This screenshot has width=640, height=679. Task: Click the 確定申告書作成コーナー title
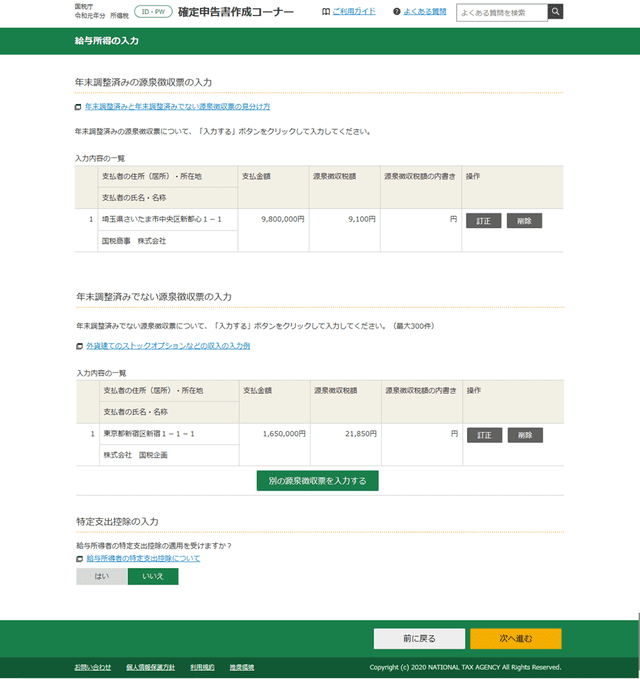click(236, 12)
